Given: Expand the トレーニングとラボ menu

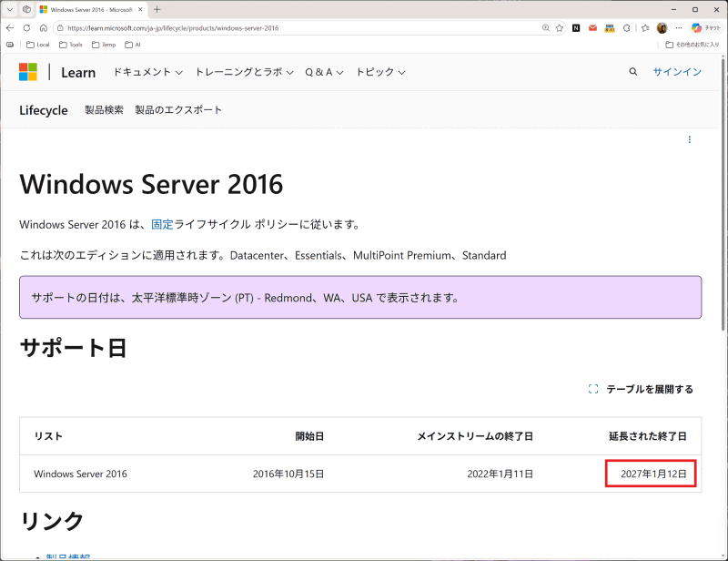Looking at the screenshot, I should pyautogui.click(x=244, y=72).
